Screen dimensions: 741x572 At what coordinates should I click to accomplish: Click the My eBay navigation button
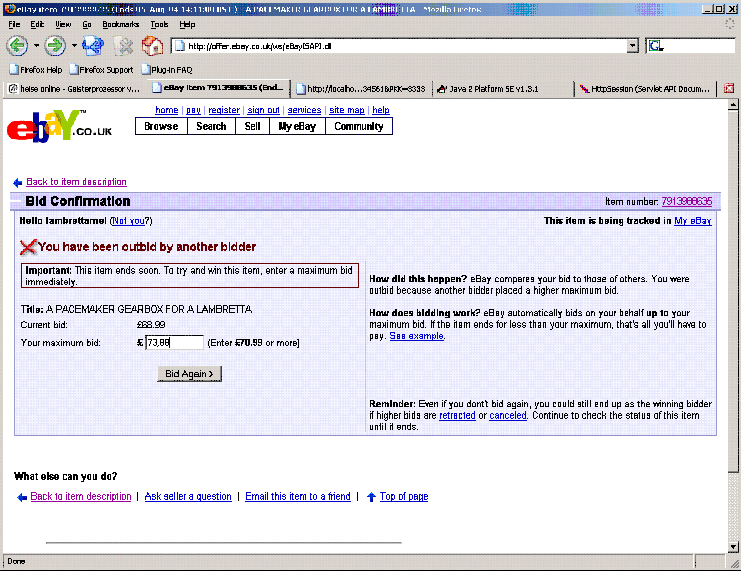[297, 126]
